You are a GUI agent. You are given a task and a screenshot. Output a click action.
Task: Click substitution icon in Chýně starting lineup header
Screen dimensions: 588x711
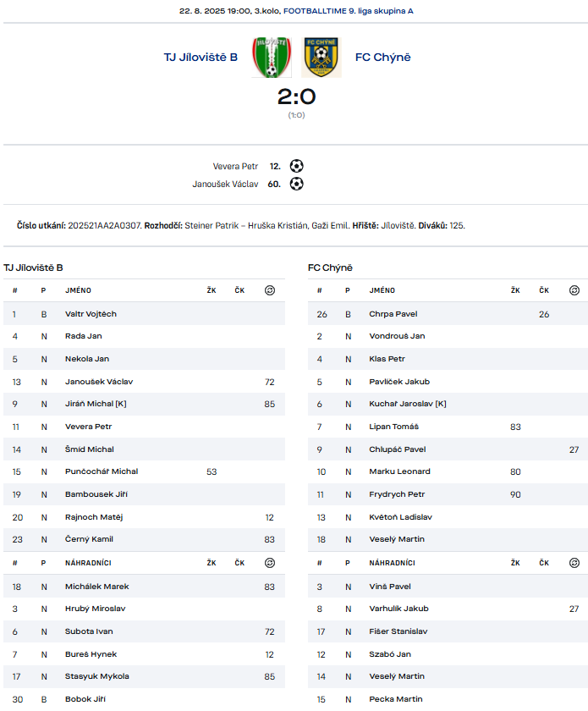(574, 290)
